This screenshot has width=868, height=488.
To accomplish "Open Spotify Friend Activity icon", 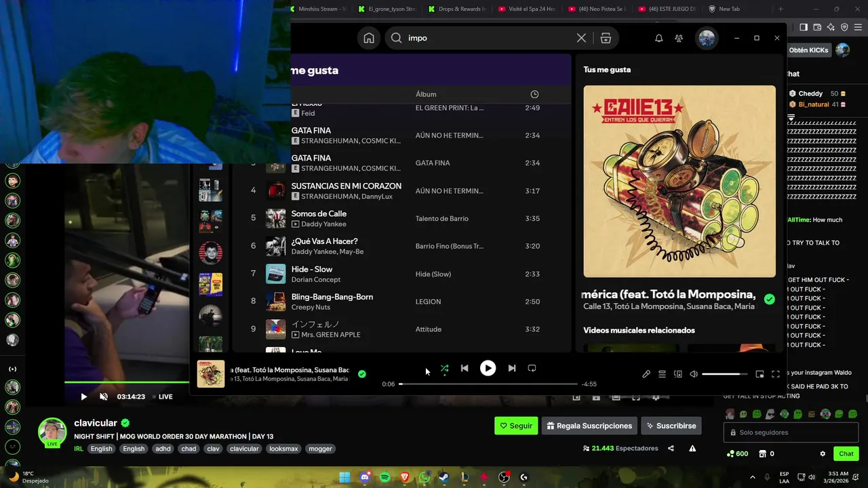I will point(679,38).
